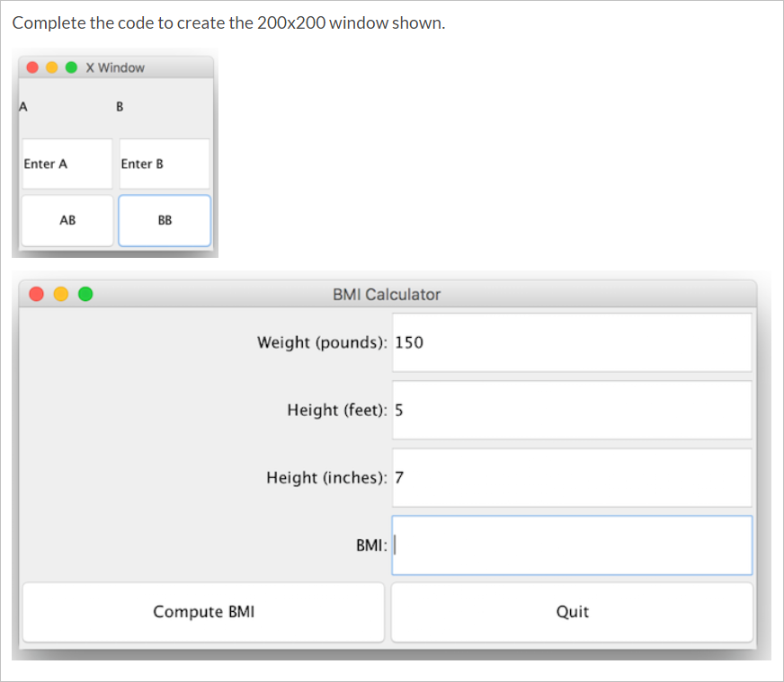Click the Weight (pounds) field showing 150
The height and width of the screenshot is (682, 784).
click(x=572, y=342)
